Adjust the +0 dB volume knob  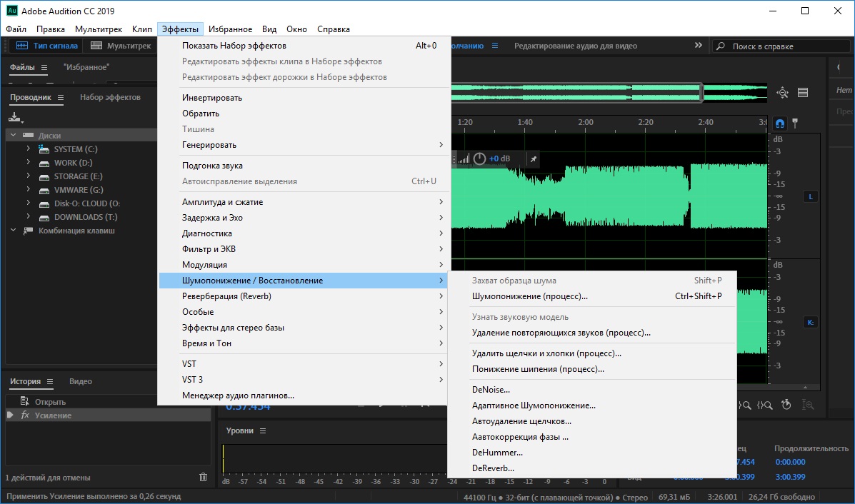pyautogui.click(x=479, y=158)
